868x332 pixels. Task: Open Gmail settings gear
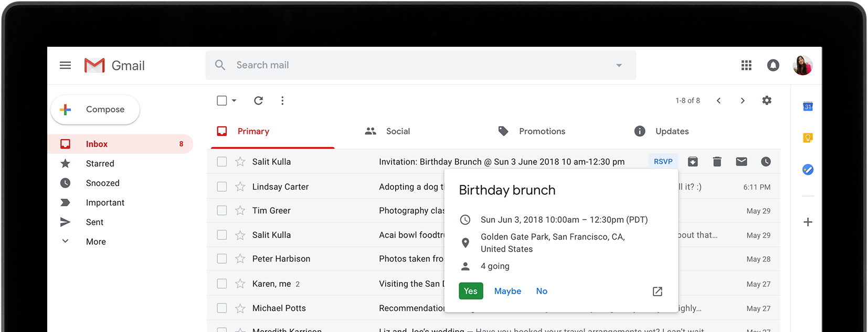click(x=767, y=100)
